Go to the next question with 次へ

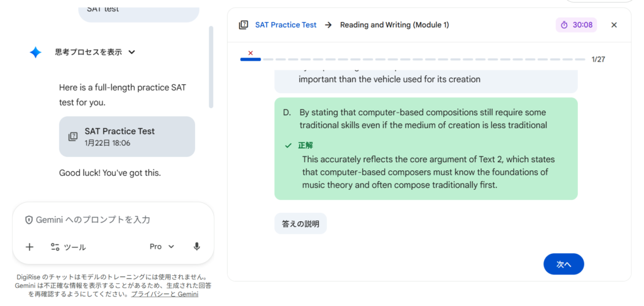pyautogui.click(x=563, y=265)
